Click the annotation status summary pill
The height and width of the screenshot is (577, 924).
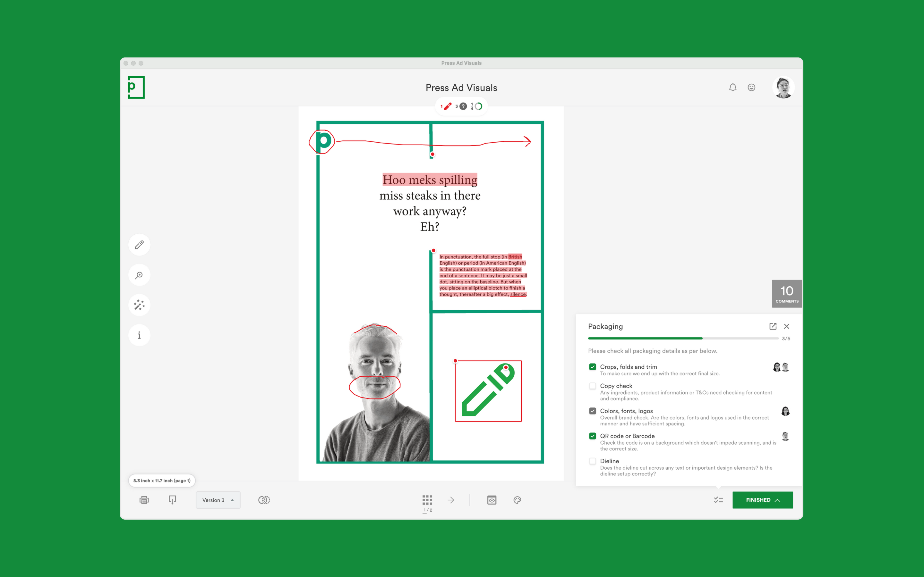pyautogui.click(x=461, y=106)
